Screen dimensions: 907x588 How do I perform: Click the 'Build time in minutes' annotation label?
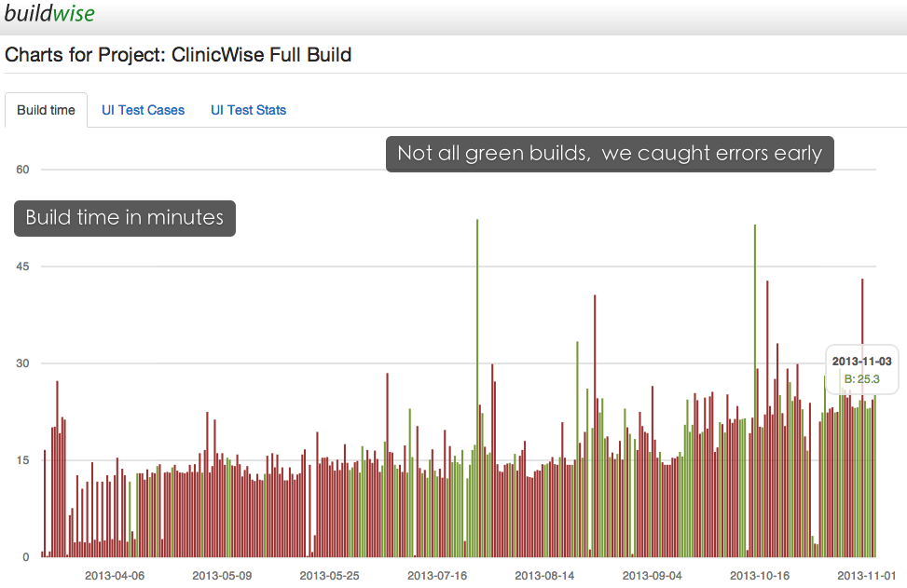pyautogui.click(x=125, y=218)
